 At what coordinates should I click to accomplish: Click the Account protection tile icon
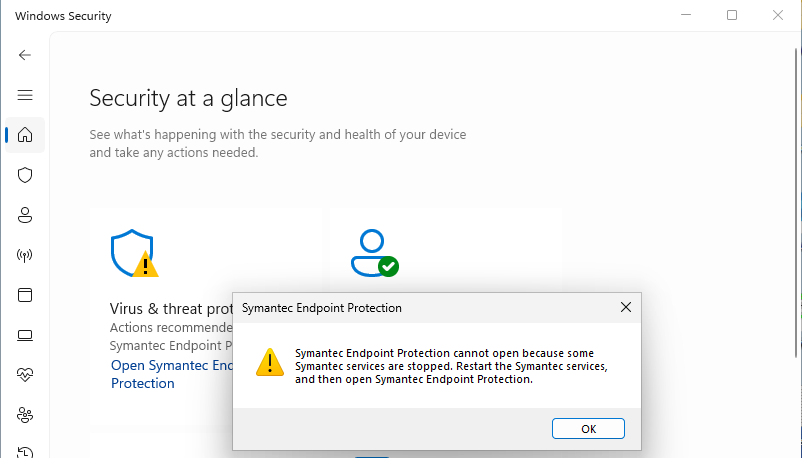click(374, 253)
